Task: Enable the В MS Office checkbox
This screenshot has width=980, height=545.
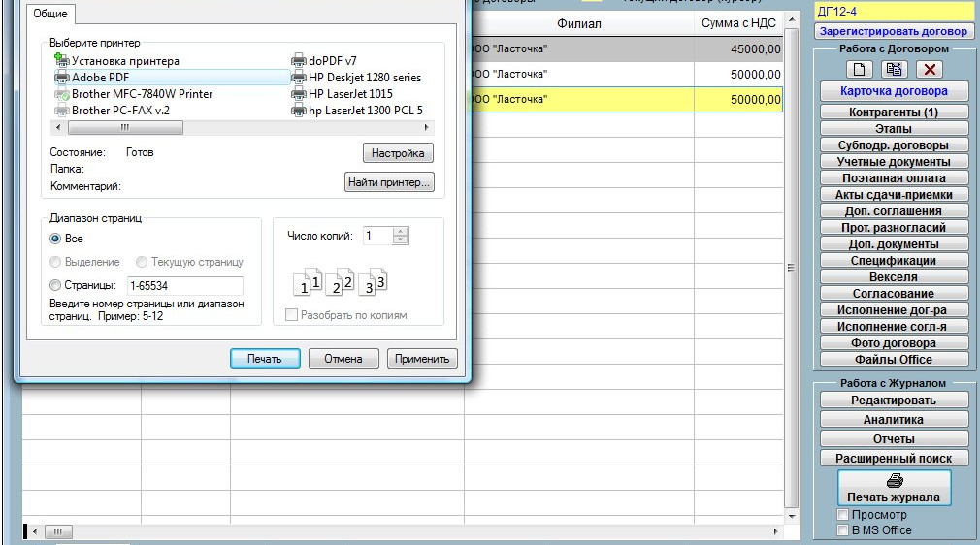Action: [842, 530]
